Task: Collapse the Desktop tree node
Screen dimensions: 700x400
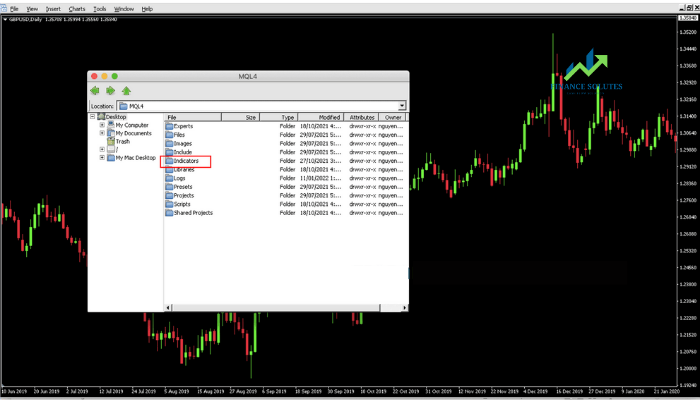Action: point(92,117)
